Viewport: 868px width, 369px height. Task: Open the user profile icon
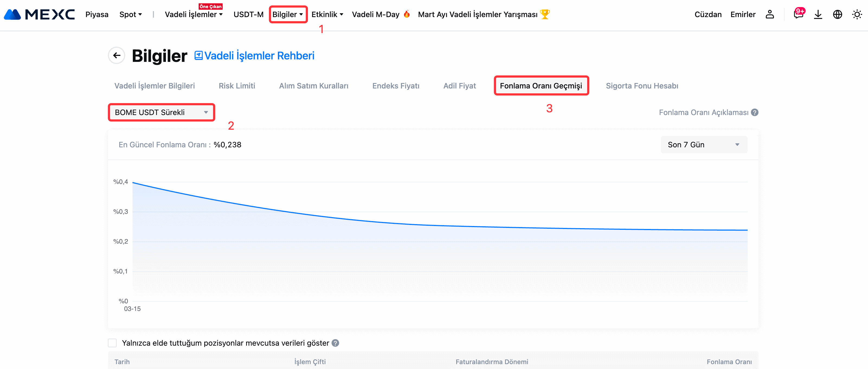pos(770,14)
